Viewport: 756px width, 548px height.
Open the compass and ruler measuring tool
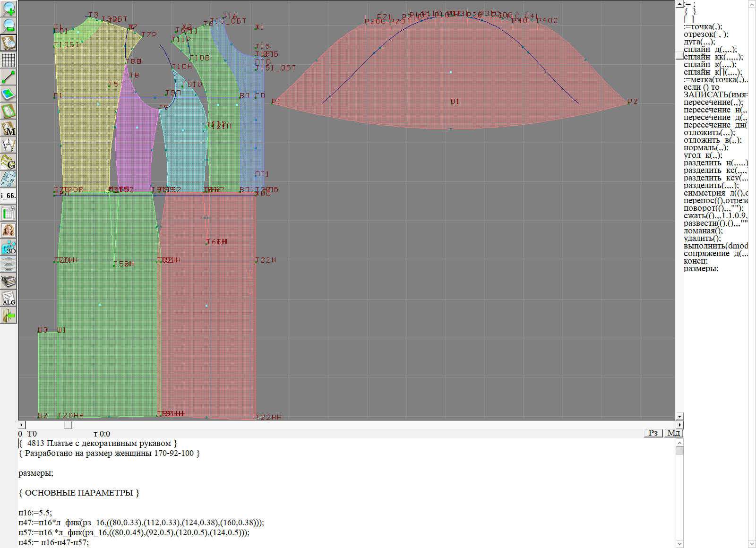(9, 145)
